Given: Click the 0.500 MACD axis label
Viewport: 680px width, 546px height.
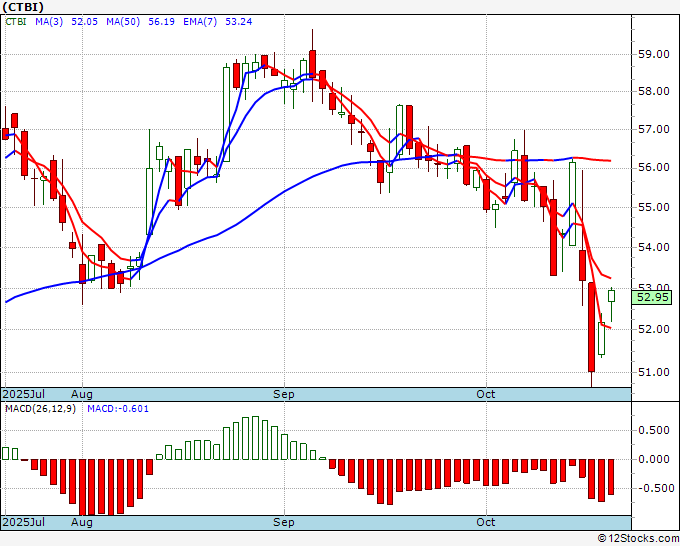Looking at the screenshot, I should pyautogui.click(x=656, y=430).
